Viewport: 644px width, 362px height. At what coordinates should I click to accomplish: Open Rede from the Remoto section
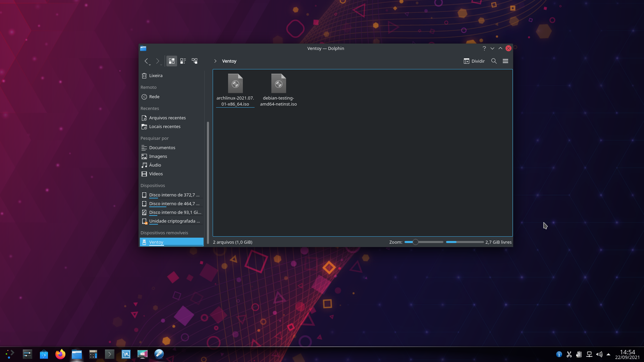[154, 97]
